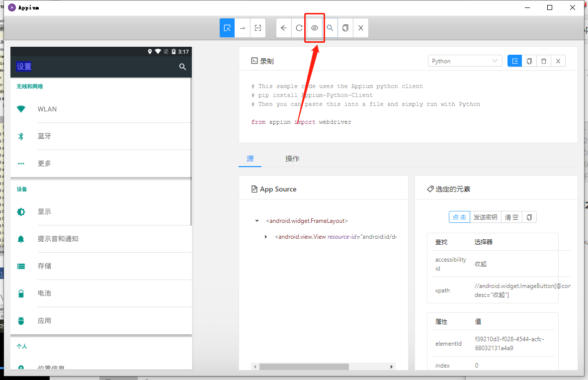Select the accessibility id value 收起
588x380 pixels.
[480, 264]
